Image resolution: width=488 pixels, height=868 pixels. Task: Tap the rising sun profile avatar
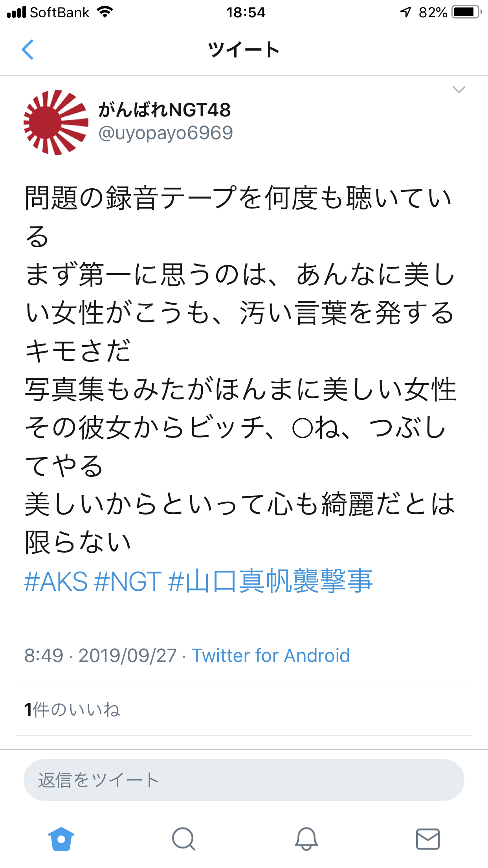pyautogui.click(x=56, y=122)
